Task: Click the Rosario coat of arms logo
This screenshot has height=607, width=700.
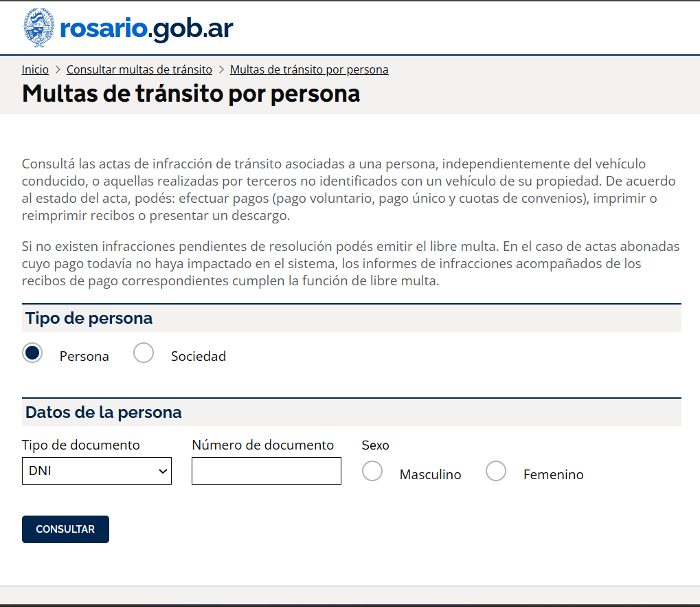Action: click(x=38, y=27)
